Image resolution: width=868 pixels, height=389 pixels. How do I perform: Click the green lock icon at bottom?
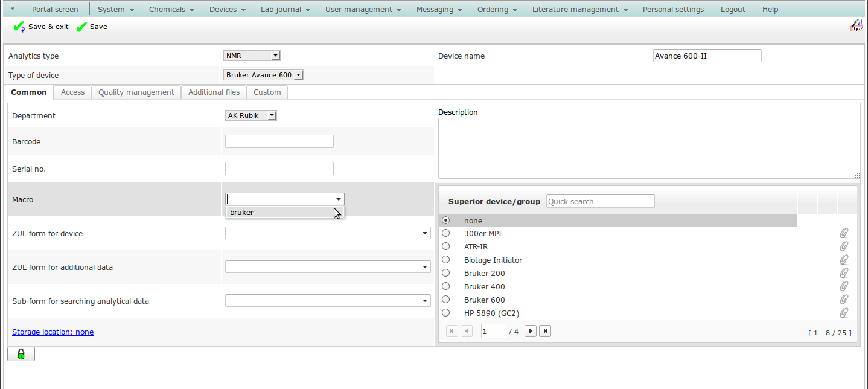tap(21, 354)
